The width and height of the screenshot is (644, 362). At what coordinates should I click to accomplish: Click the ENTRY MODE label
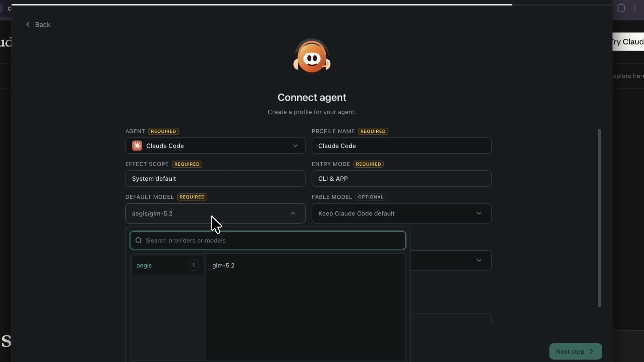[331, 164]
